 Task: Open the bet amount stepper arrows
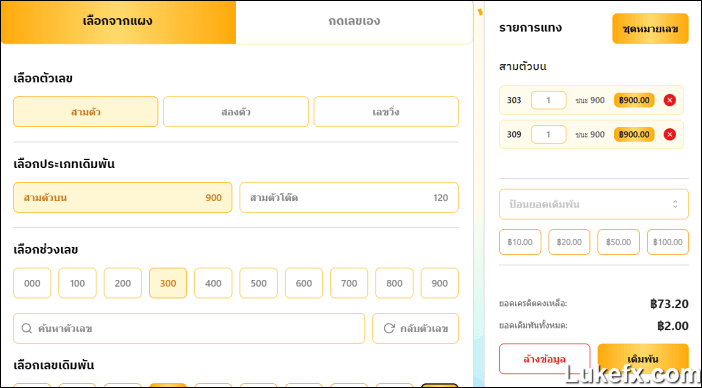pos(675,204)
